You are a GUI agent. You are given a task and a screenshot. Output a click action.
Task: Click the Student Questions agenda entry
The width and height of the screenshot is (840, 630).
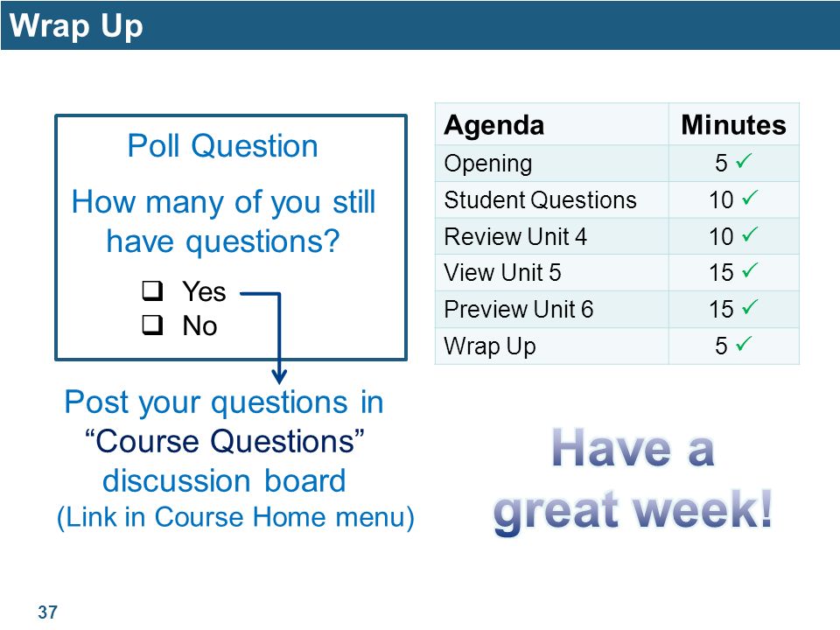[x=540, y=199]
